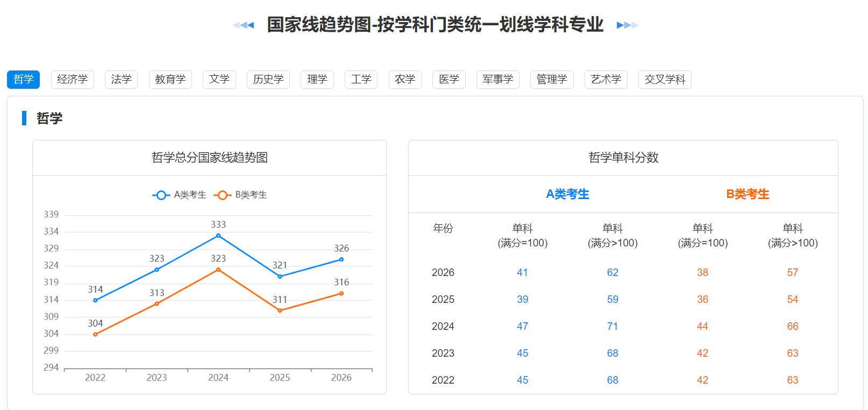
Task: Click the 2024 A类 data point labeled 333
Action: [x=218, y=236]
